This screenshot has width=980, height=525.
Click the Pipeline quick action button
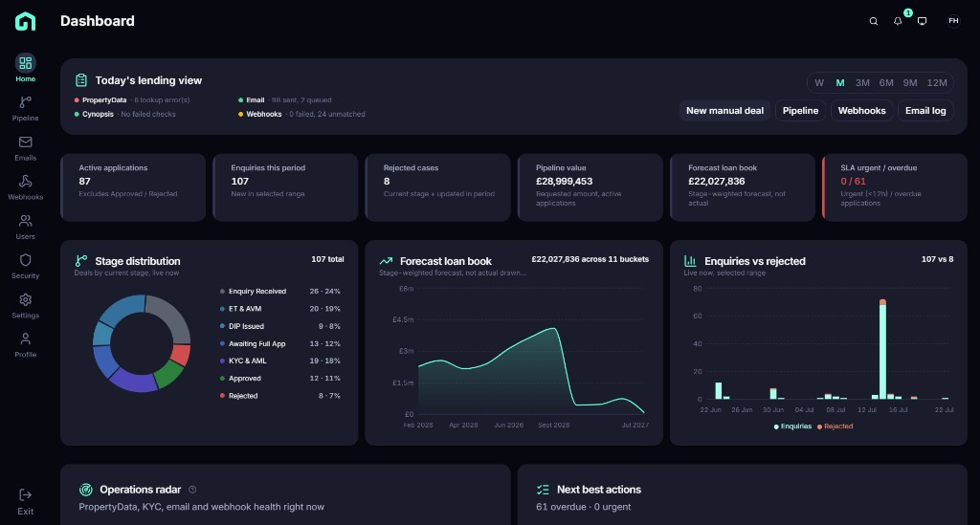(x=801, y=111)
